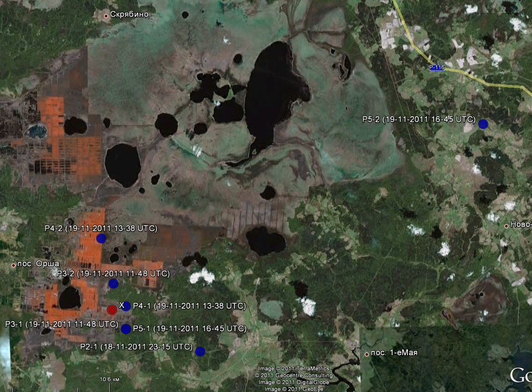Select the blue P4-2 placemark marker
532x392 pixels.
pyautogui.click(x=101, y=238)
